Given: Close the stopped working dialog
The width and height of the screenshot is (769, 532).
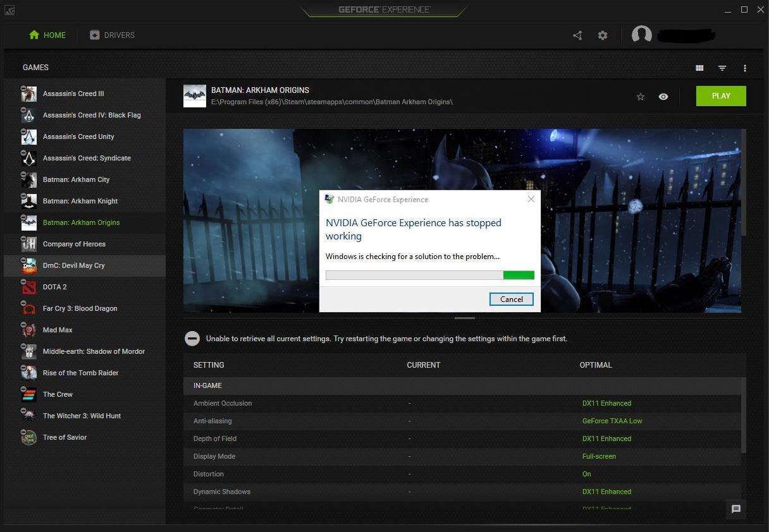Looking at the screenshot, I should pos(531,199).
